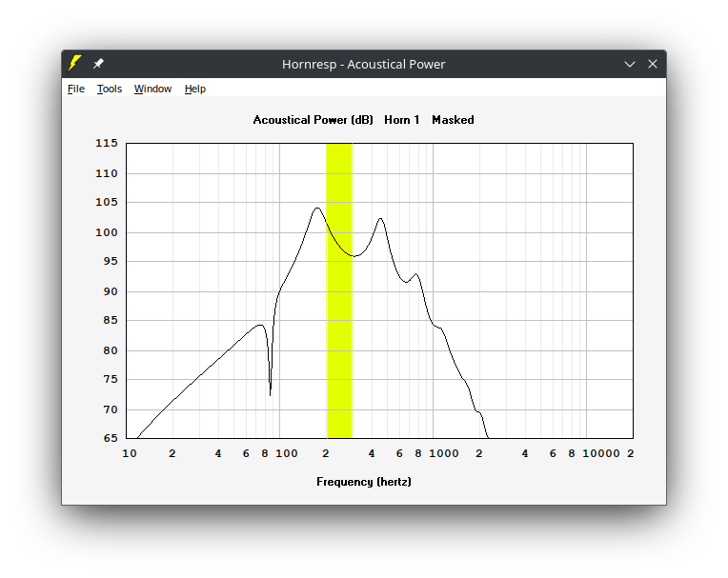Click the 'Frequency (hertz)' axis label
The width and height of the screenshot is (728, 578).
364,482
